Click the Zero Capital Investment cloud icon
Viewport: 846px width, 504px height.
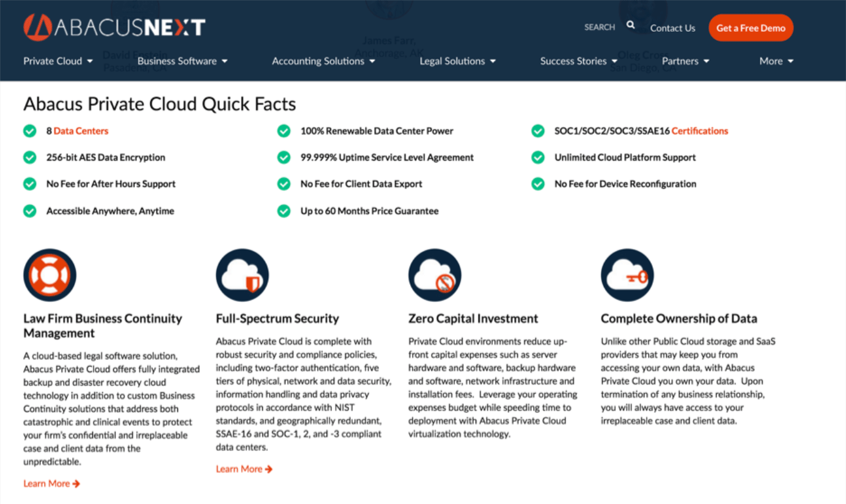(435, 275)
